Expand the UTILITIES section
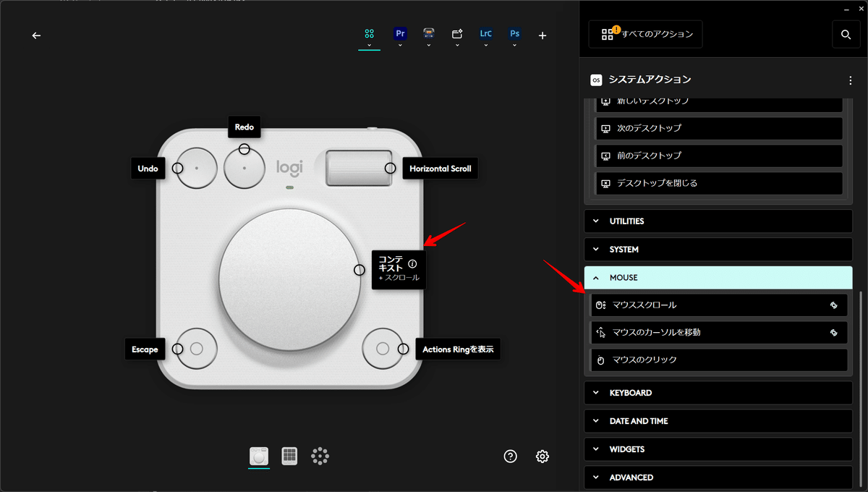868x492 pixels. [x=718, y=221]
